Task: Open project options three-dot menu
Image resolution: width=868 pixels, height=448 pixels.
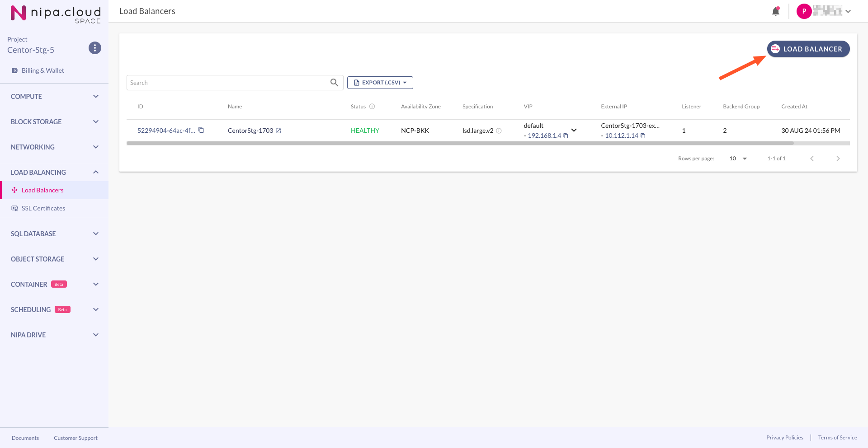Action: pos(95,48)
